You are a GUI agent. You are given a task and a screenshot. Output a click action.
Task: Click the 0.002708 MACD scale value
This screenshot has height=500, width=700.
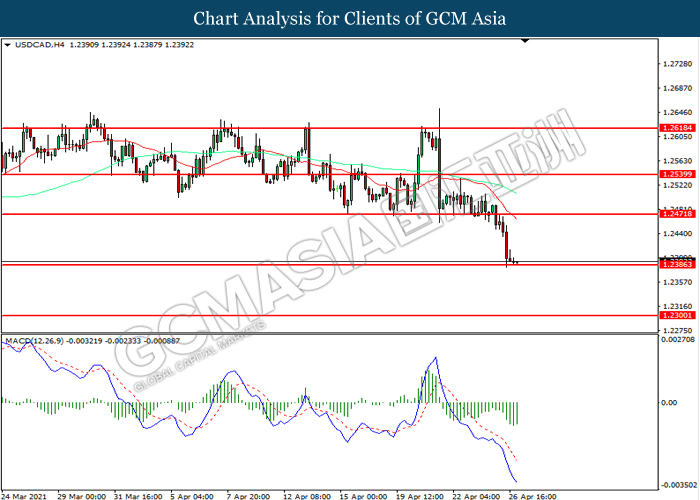pyautogui.click(x=678, y=340)
